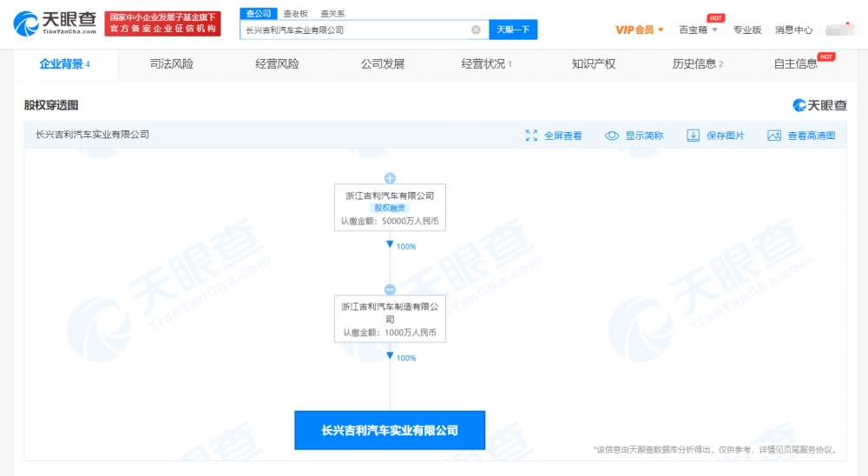This screenshot has height=476, width=868.
Task: Click the company name search input field
Action: [x=356, y=30]
